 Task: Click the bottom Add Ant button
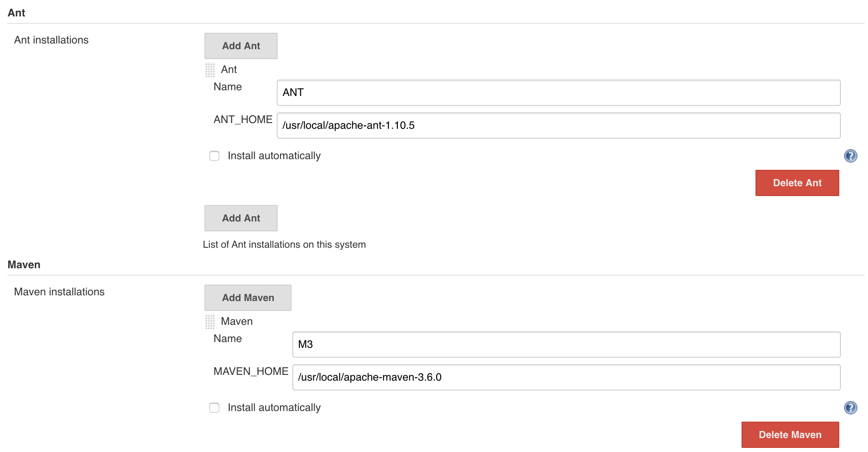(241, 218)
